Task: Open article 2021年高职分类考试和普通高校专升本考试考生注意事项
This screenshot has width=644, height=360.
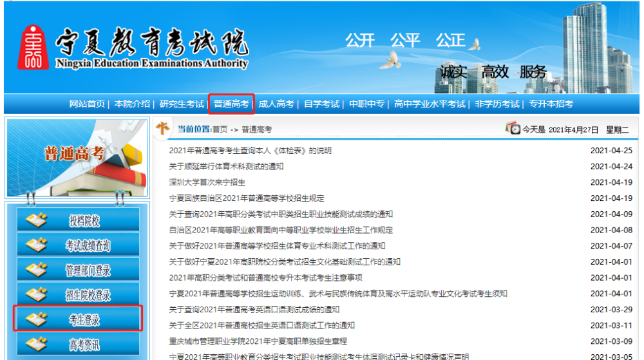Action: [265, 278]
